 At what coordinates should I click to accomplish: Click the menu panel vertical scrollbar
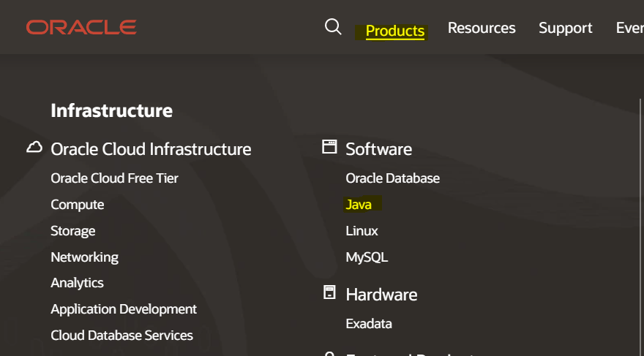[640, 227]
